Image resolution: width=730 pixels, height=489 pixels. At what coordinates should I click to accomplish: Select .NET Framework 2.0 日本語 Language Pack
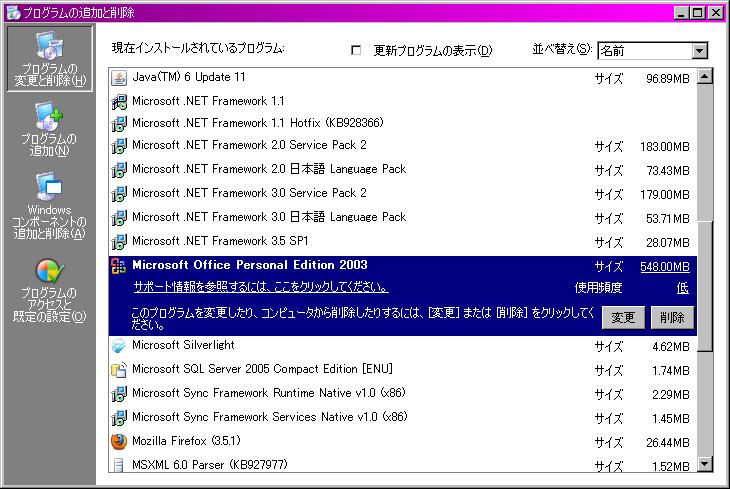click(403, 170)
